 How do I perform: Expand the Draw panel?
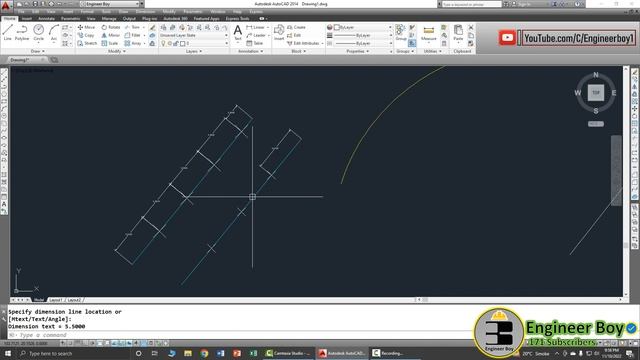[x=38, y=51]
